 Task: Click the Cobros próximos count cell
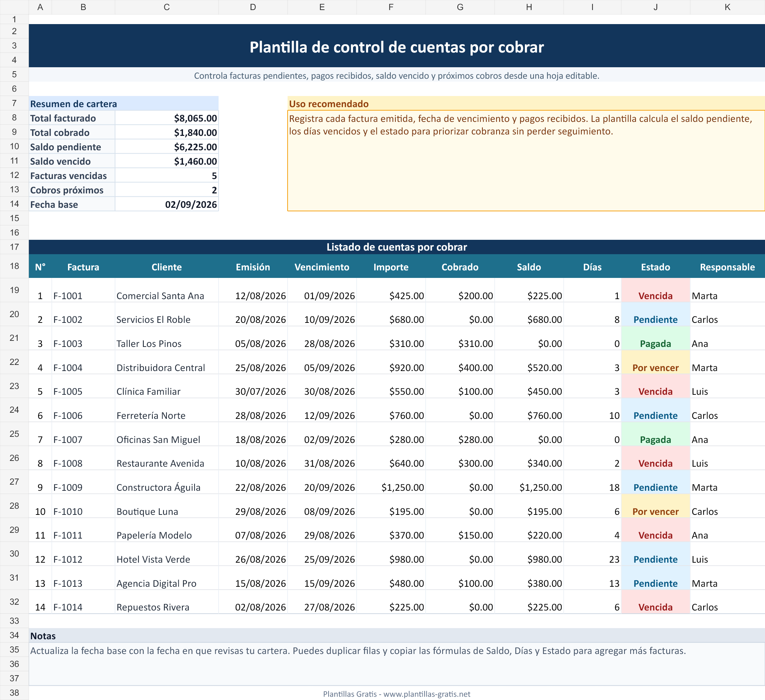click(x=166, y=190)
